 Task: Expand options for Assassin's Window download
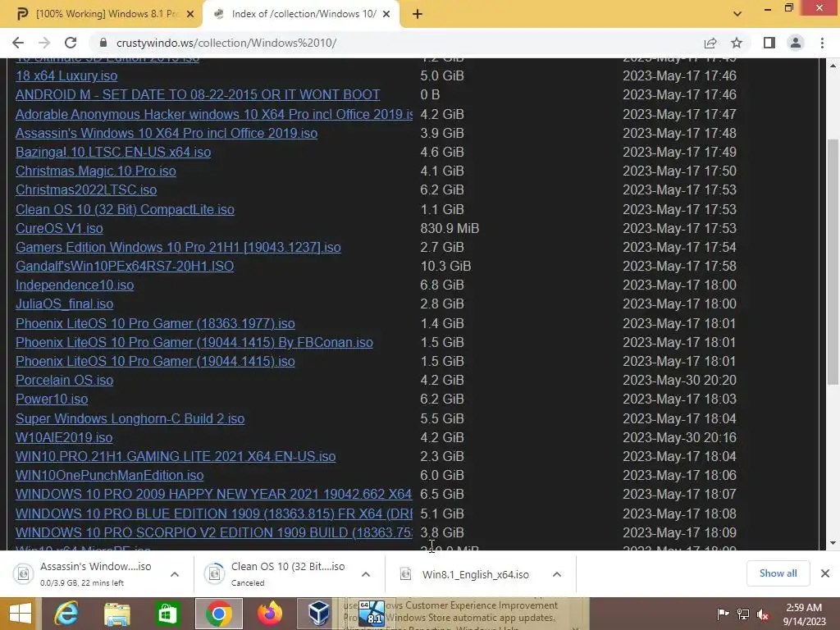(175, 574)
